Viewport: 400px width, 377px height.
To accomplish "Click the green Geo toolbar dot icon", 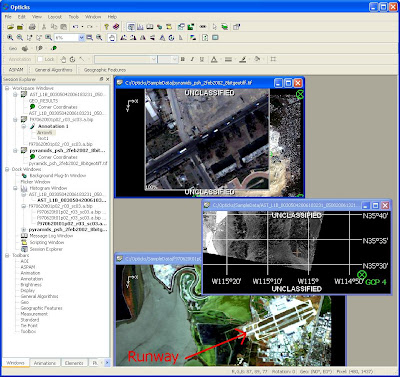I will (x=54, y=48).
